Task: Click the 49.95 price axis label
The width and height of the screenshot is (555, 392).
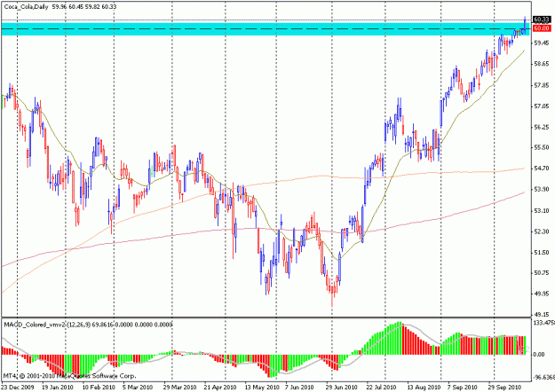Action: tap(542, 294)
